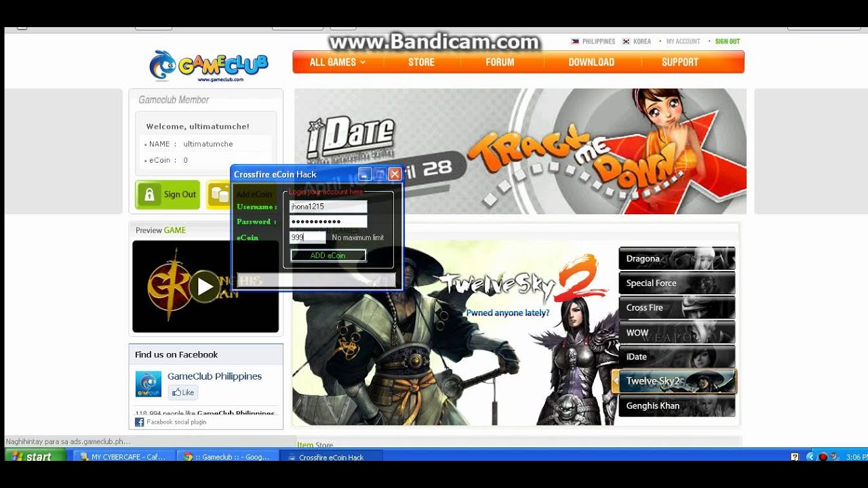Image resolution: width=868 pixels, height=488 pixels.
Task: Click the Username input field
Action: click(x=328, y=207)
